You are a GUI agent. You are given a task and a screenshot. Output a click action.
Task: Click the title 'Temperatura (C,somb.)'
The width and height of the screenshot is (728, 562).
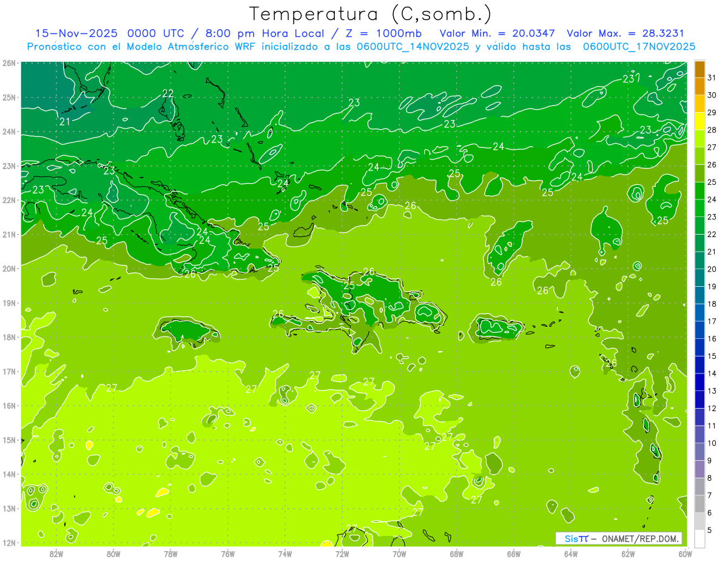371,14
